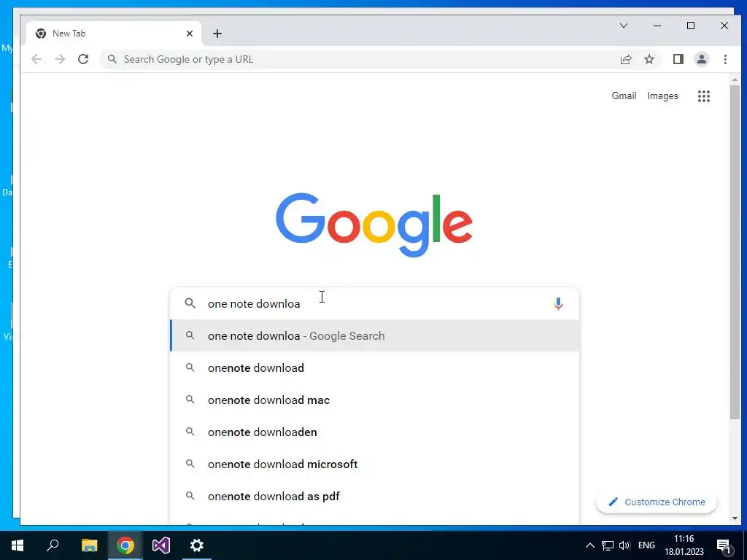Reload the page with refresh icon
This screenshot has width=747, height=560.
tap(83, 59)
